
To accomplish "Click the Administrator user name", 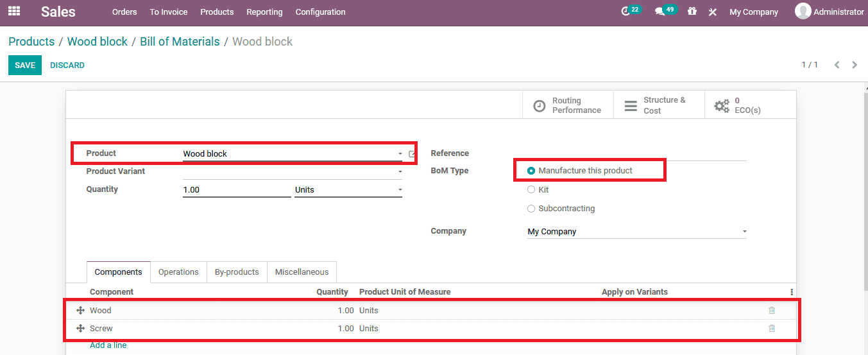I will 838,12.
